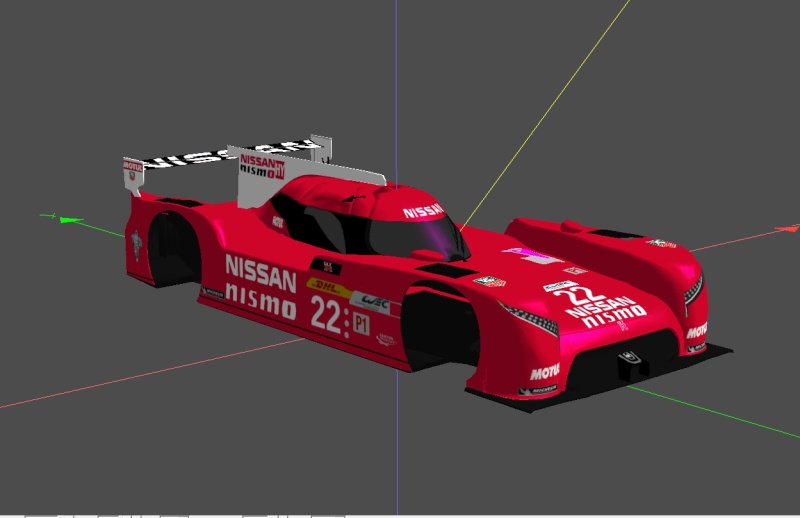Viewport: 800px width, 518px height.
Task: Select the WEC logo decal on the side
Action: click(x=375, y=300)
